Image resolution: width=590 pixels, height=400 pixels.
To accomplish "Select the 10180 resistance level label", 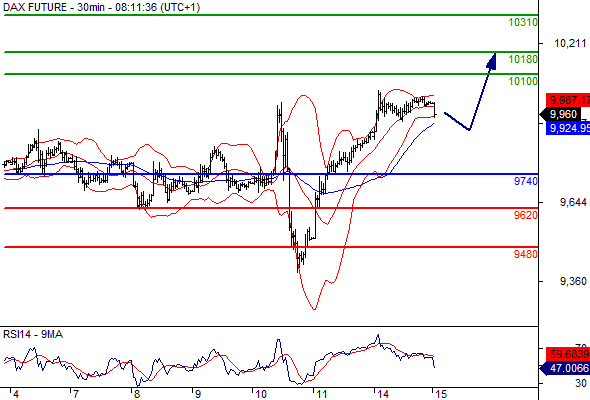I will click(523, 59).
